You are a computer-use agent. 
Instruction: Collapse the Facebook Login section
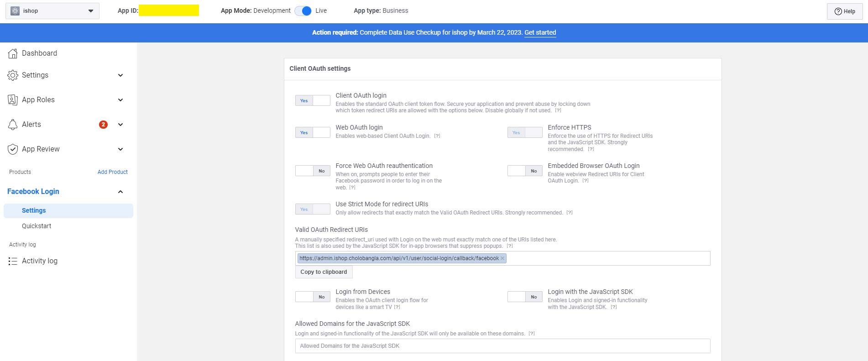point(120,192)
